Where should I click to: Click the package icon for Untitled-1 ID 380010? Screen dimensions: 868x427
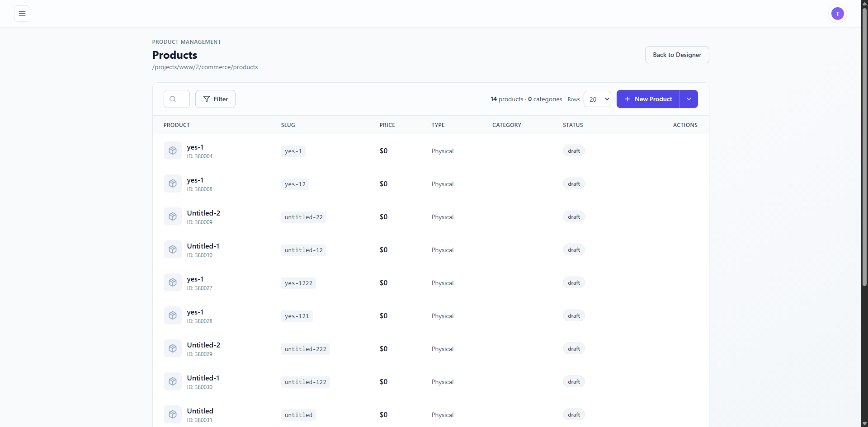[173, 250]
